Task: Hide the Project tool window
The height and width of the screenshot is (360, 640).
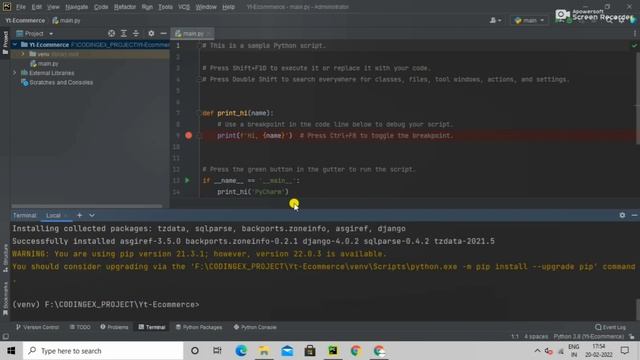Action: tap(163, 33)
